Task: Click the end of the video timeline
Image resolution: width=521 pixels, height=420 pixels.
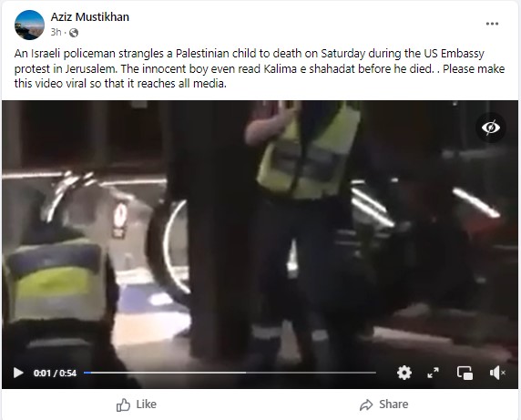Action: tap(374, 373)
